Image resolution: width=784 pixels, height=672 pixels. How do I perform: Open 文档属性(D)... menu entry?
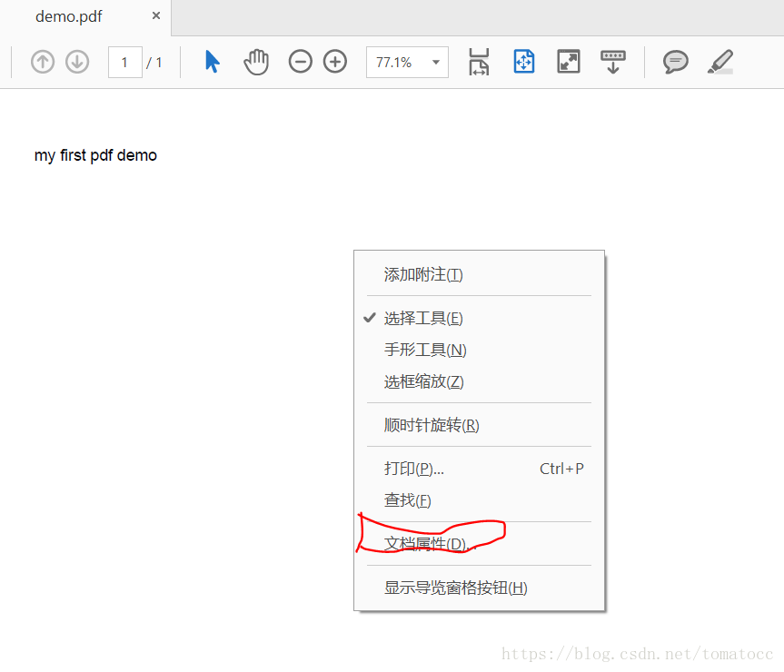479,544
